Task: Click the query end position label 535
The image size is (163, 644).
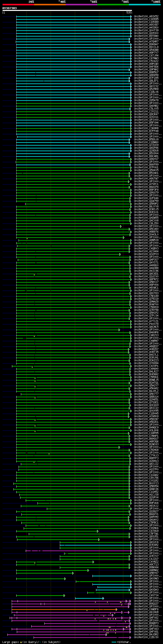Action: pyautogui.click(x=129, y=12)
